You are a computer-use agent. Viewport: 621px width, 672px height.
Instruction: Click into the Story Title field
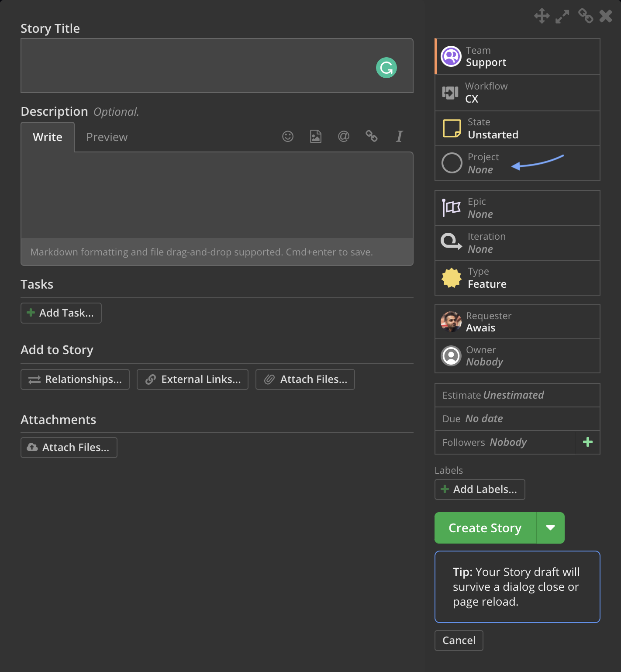point(217,65)
